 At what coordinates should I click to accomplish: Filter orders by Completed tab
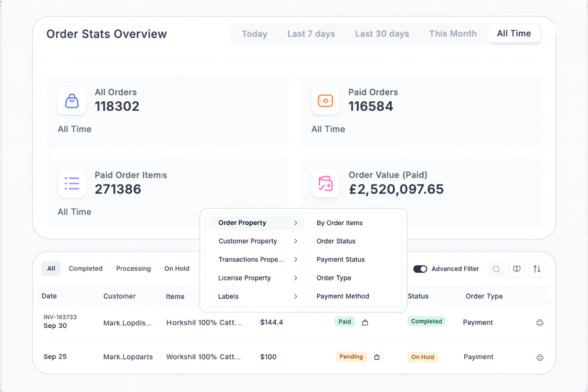[x=85, y=269]
